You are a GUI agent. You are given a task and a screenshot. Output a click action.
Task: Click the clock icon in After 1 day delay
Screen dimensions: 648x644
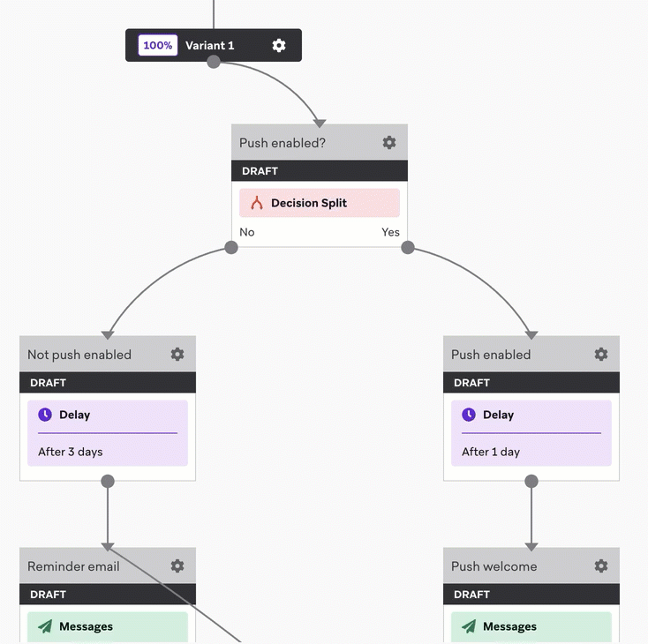(x=469, y=415)
